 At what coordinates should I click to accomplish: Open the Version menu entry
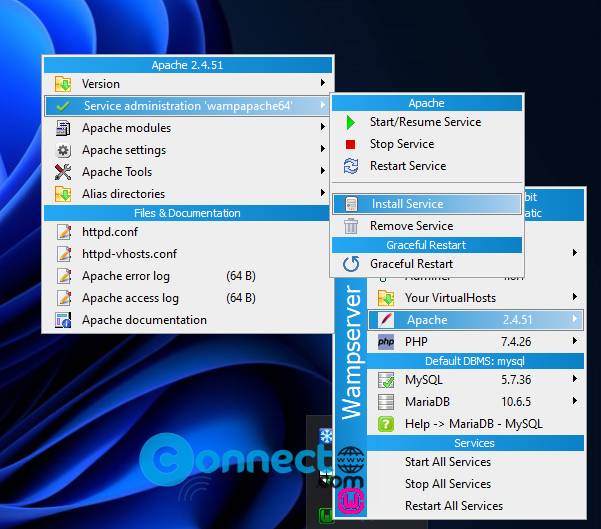pyautogui.click(x=187, y=84)
